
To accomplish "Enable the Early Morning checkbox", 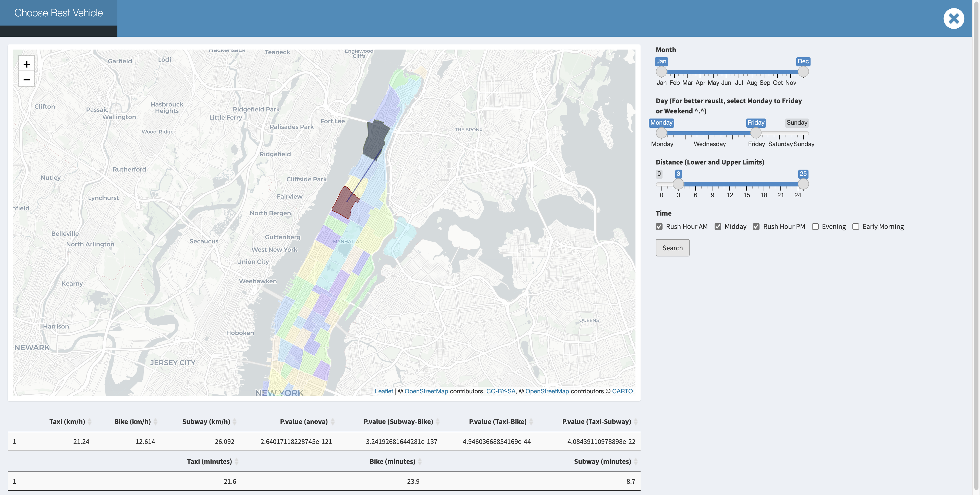I will [x=856, y=227].
